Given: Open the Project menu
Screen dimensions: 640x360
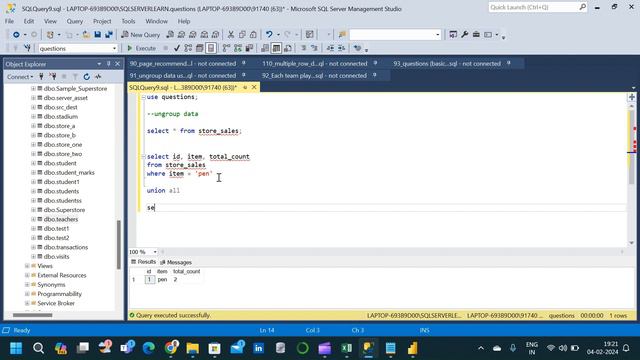Looking at the screenshot, I should [102, 21].
